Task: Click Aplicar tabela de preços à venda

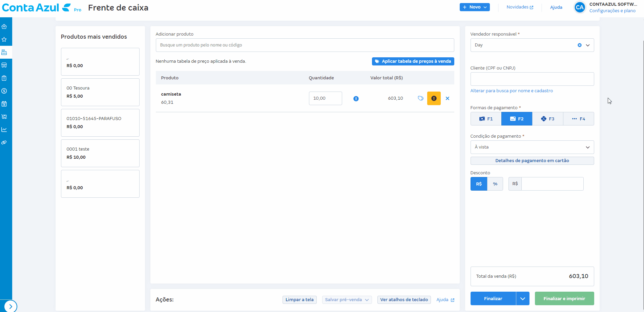Action: (413, 61)
